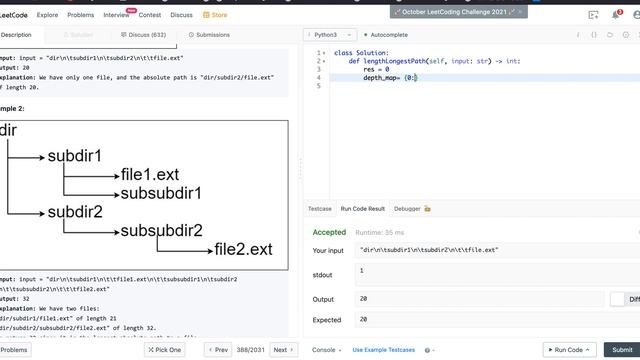Expand the Console dropdown
640x360 pixels.
pyautogui.click(x=327, y=350)
